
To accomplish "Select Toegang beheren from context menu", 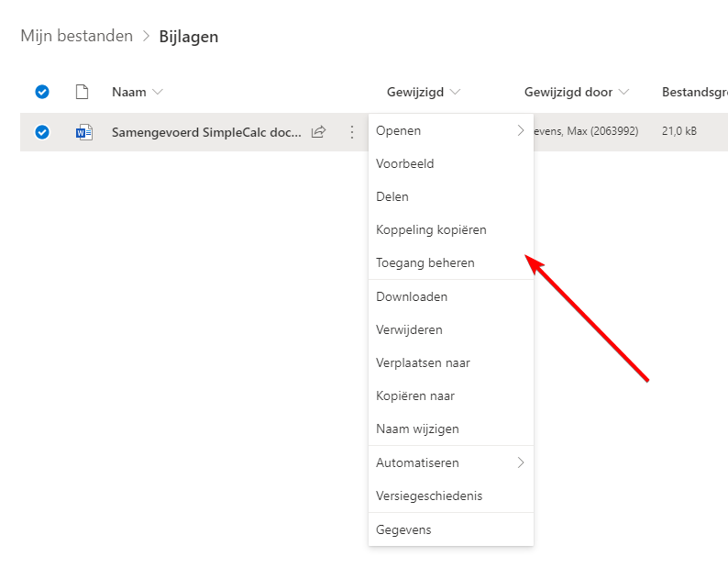I will click(425, 262).
